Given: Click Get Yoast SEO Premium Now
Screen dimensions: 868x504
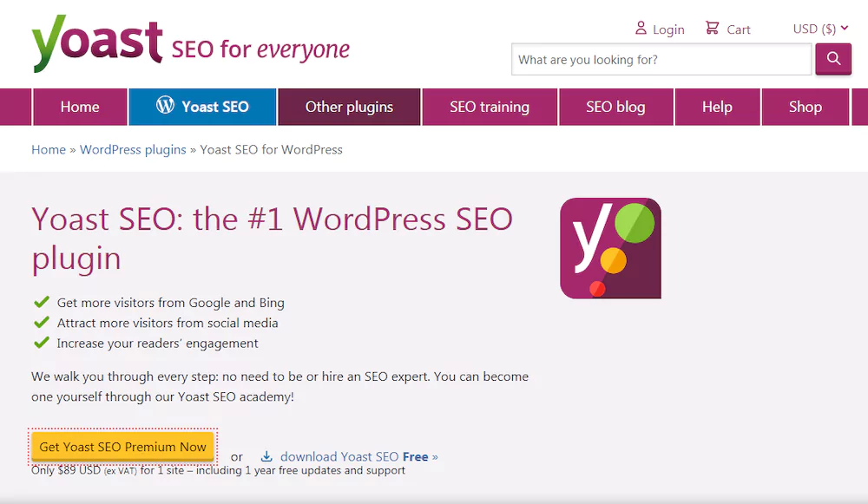Looking at the screenshot, I should coord(122,446).
